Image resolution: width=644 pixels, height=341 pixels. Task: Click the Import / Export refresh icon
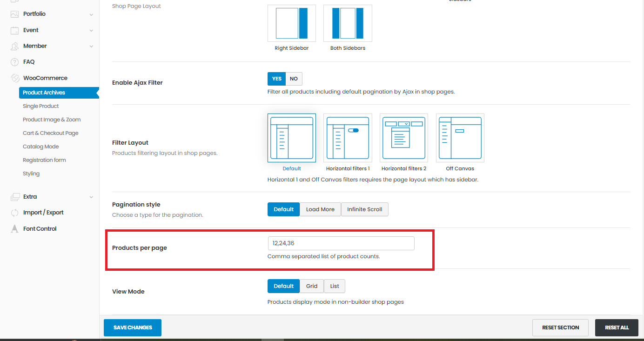click(x=15, y=213)
